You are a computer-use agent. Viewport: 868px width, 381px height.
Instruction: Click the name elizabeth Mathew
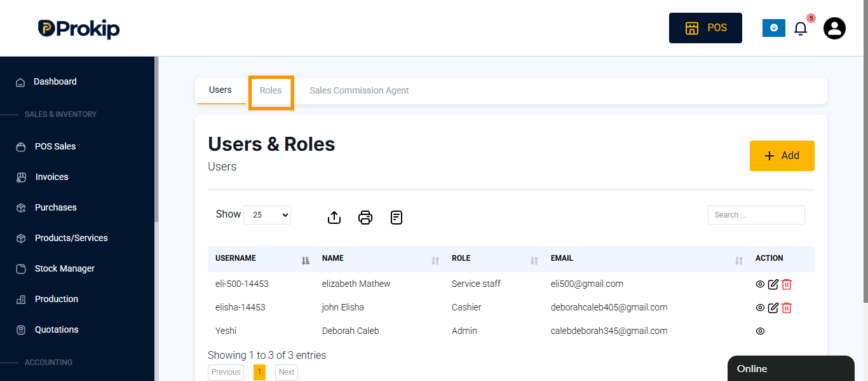[x=356, y=284]
